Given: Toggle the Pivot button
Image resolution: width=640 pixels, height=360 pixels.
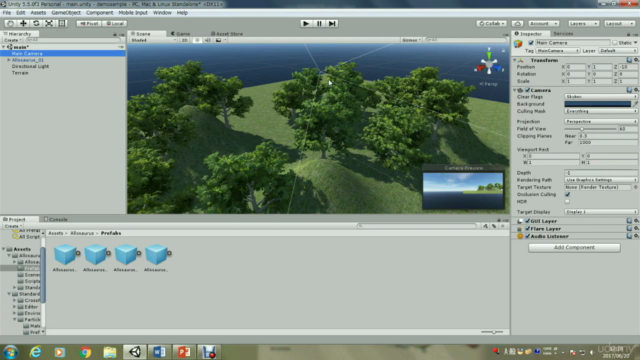Looking at the screenshot, I should [x=89, y=24].
